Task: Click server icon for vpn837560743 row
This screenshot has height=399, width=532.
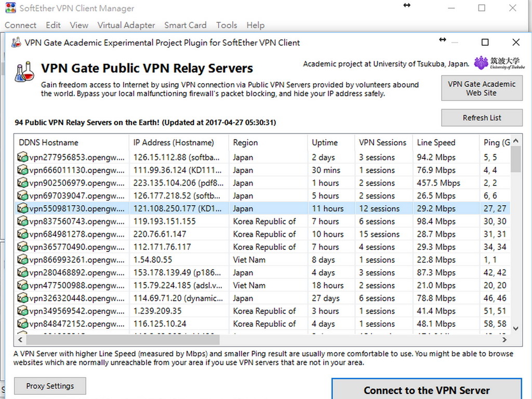Action: pos(22,221)
